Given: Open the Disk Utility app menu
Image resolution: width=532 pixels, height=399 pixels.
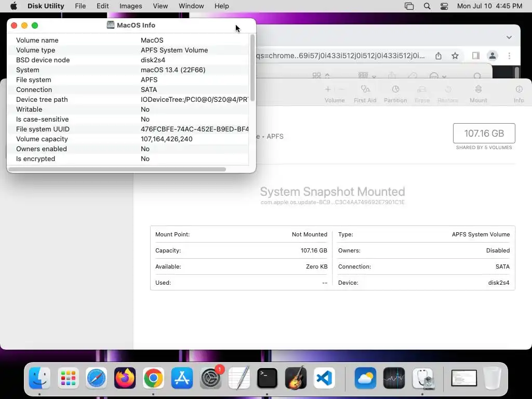Looking at the screenshot, I should coord(46,6).
